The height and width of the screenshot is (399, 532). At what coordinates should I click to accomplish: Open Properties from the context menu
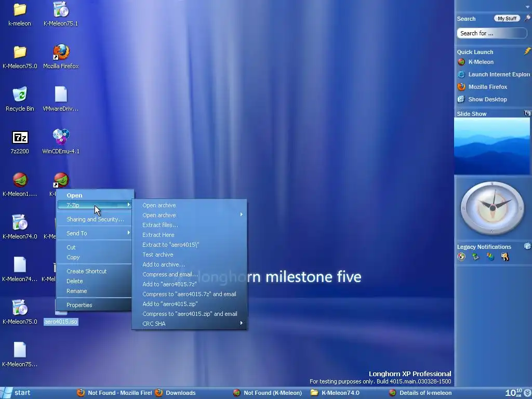click(x=95, y=305)
